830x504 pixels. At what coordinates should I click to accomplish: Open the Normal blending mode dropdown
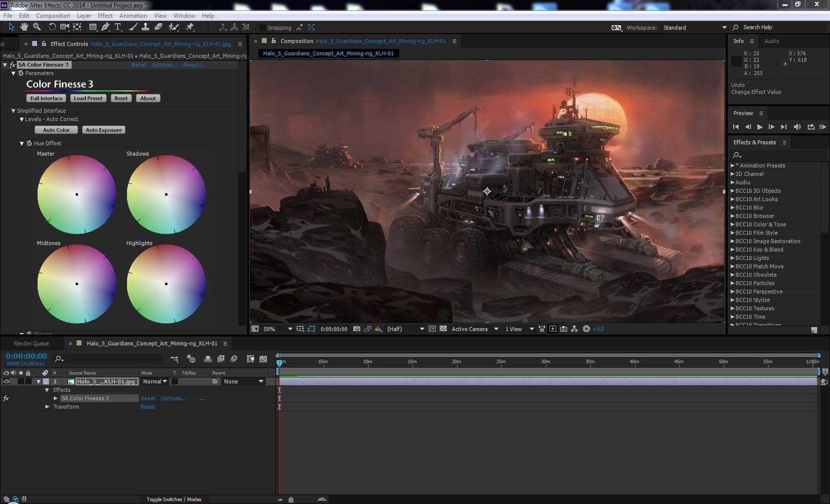(x=155, y=381)
